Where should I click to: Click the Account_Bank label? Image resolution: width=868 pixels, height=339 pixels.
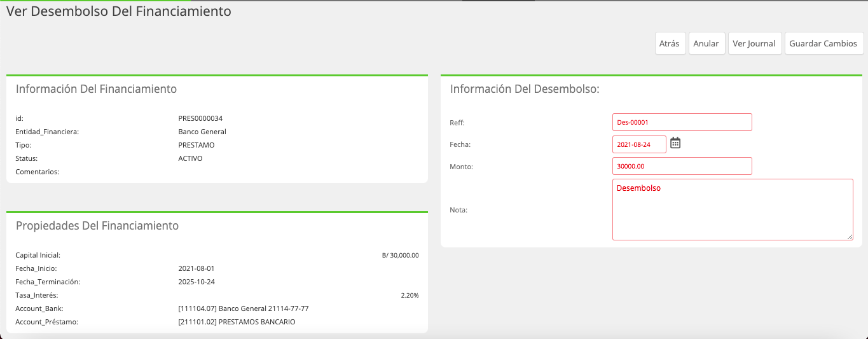pos(39,308)
